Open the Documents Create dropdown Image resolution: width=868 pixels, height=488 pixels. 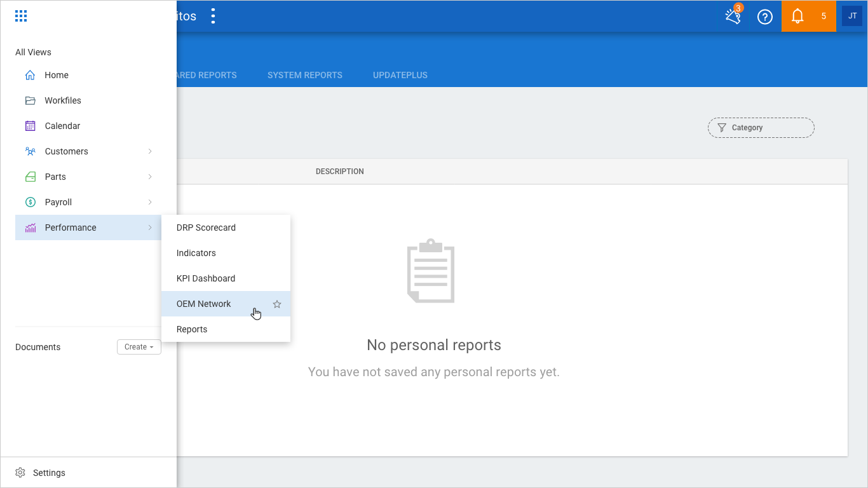tap(139, 347)
